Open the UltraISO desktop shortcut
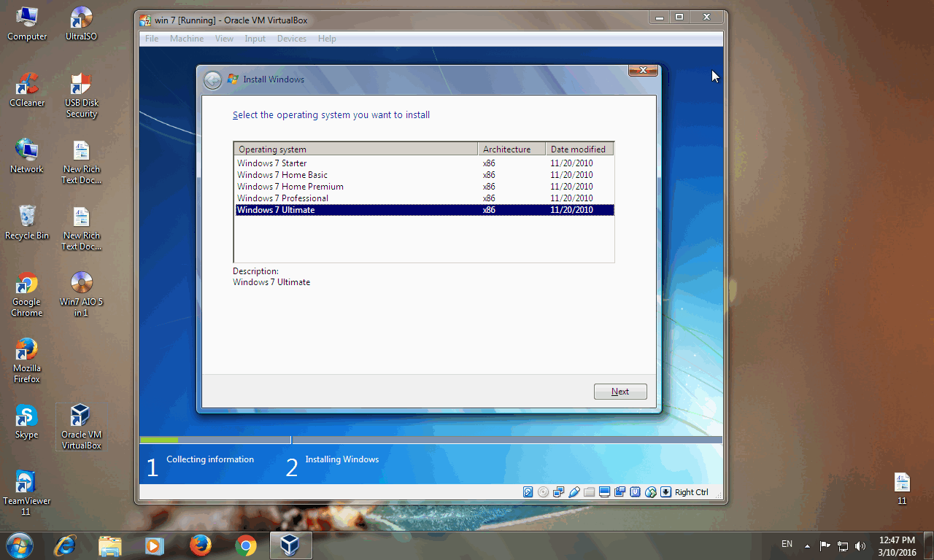The height and width of the screenshot is (560, 934). [81, 23]
